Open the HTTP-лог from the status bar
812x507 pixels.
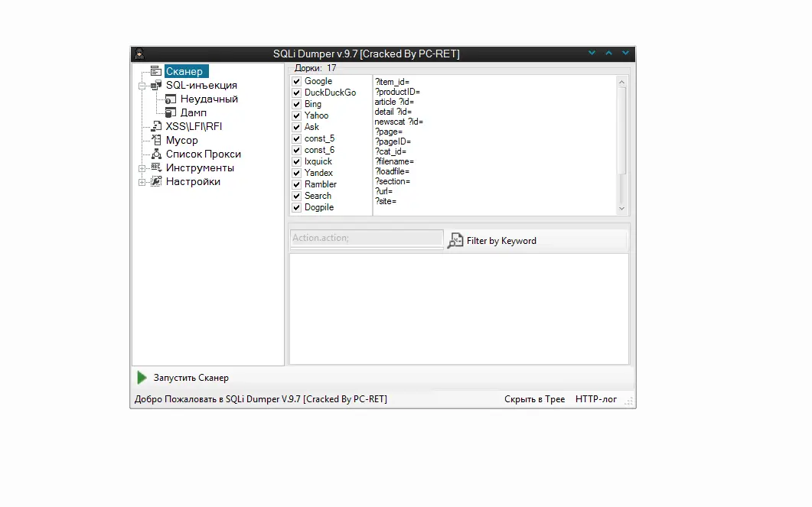(596, 398)
